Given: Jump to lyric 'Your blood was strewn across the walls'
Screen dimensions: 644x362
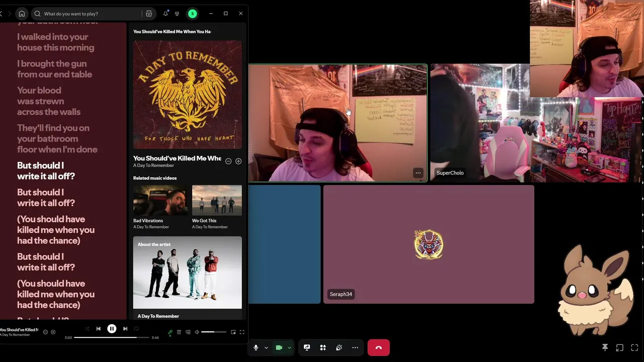Looking at the screenshot, I should pos(49,101).
